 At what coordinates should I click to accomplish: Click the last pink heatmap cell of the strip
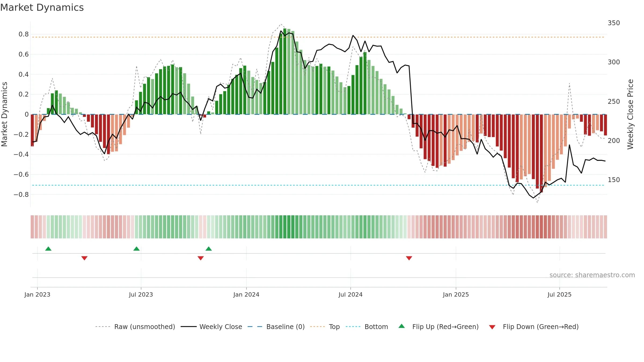(605, 227)
